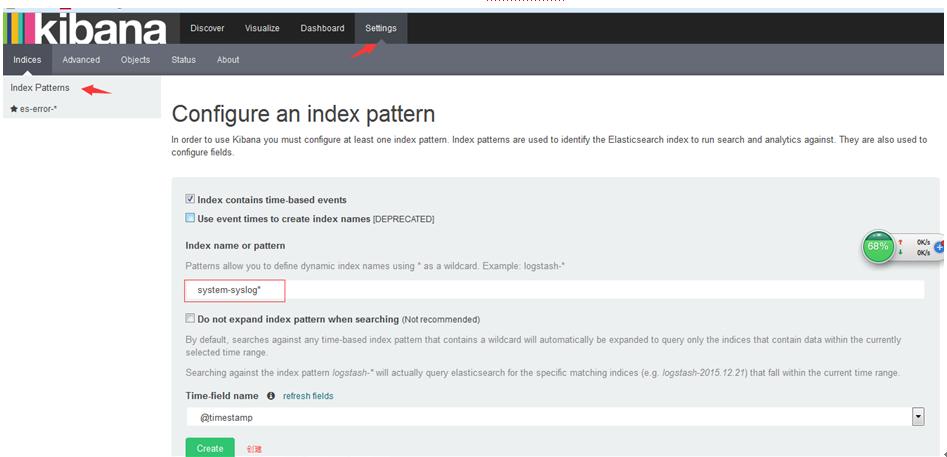Open the Time-field name dropdown arrow

coord(918,417)
